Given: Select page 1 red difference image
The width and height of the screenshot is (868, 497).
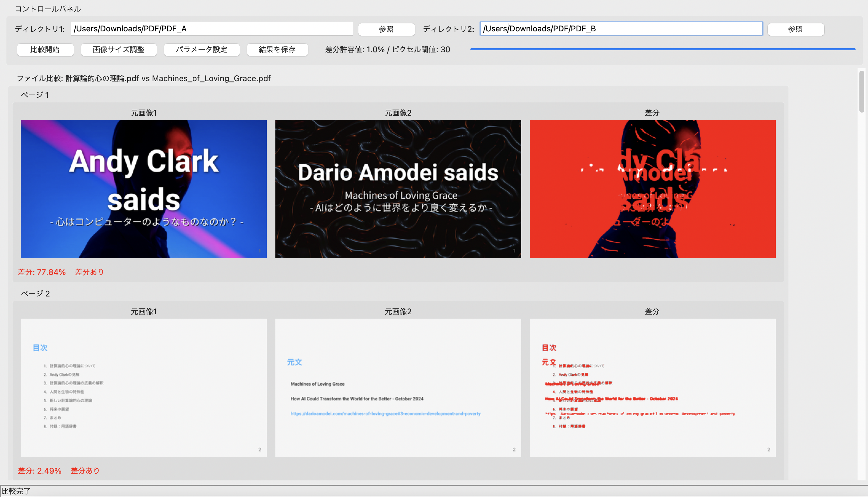Looking at the screenshot, I should click(652, 189).
